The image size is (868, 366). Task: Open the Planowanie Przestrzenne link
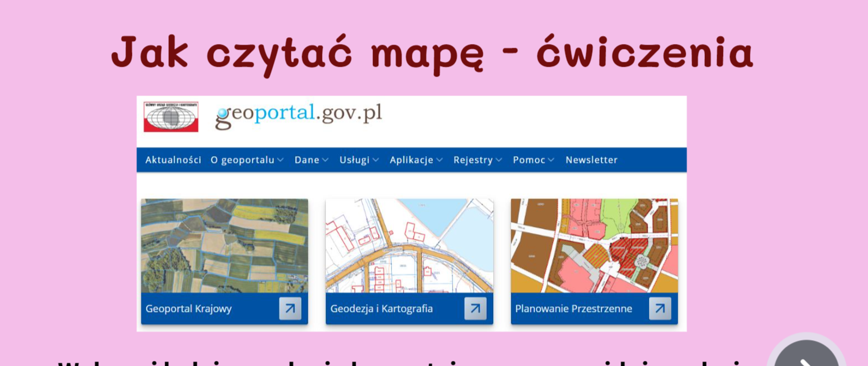click(574, 309)
